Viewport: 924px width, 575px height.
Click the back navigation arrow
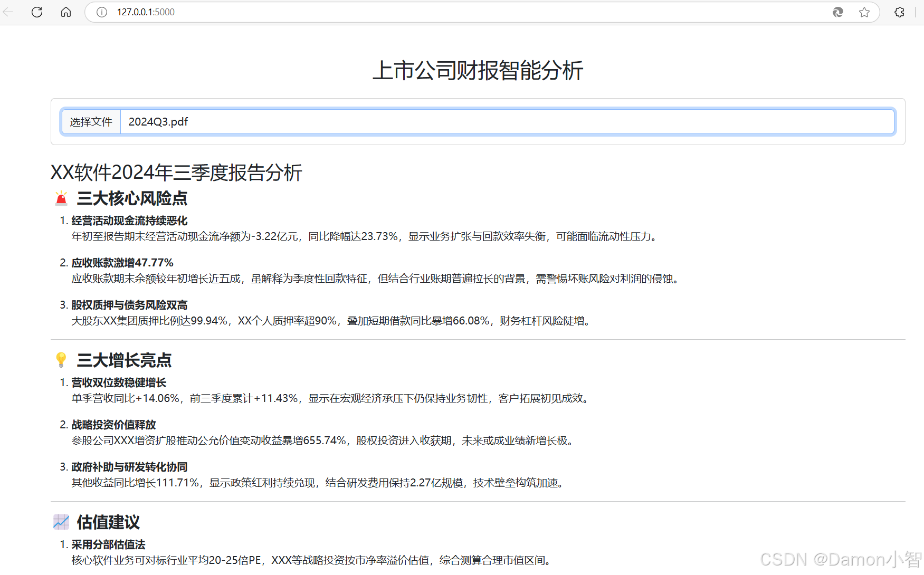coord(8,12)
